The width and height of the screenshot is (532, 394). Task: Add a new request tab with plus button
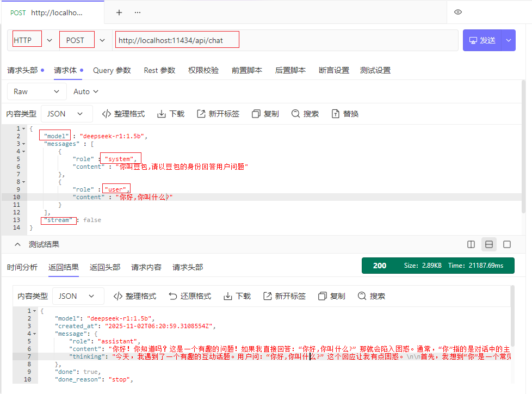119,11
